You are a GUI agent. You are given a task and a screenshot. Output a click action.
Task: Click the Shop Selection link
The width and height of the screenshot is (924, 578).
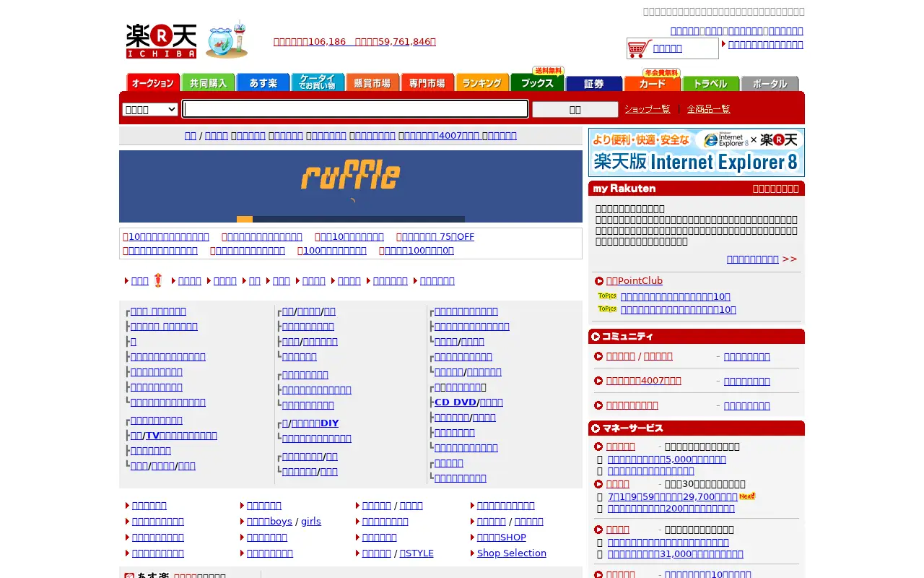[x=512, y=553]
